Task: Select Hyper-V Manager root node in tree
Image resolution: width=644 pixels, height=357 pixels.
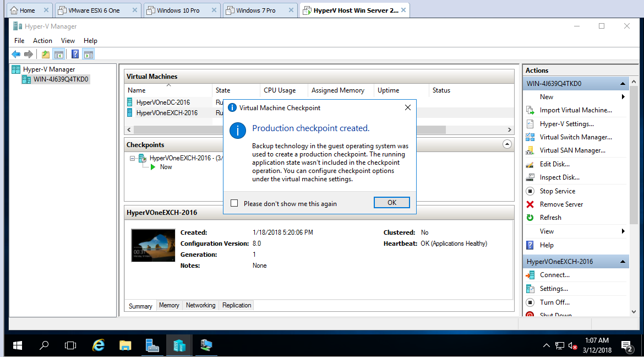Action: (x=48, y=69)
